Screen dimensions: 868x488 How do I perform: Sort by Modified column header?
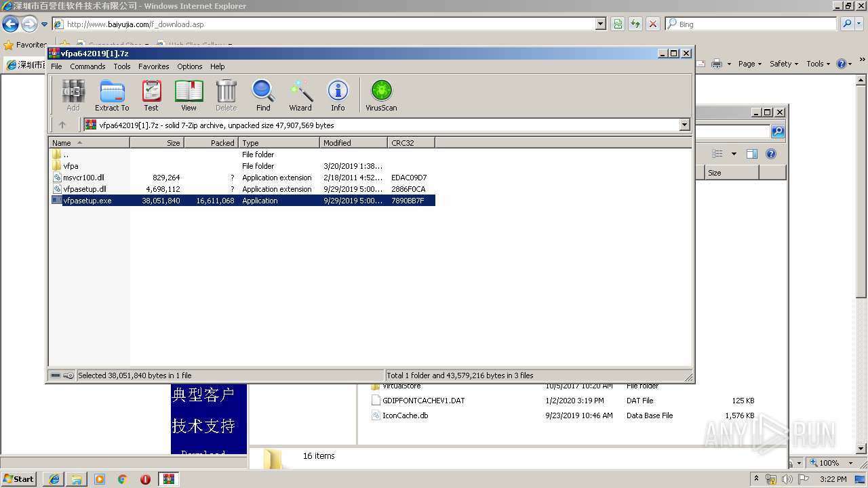353,143
